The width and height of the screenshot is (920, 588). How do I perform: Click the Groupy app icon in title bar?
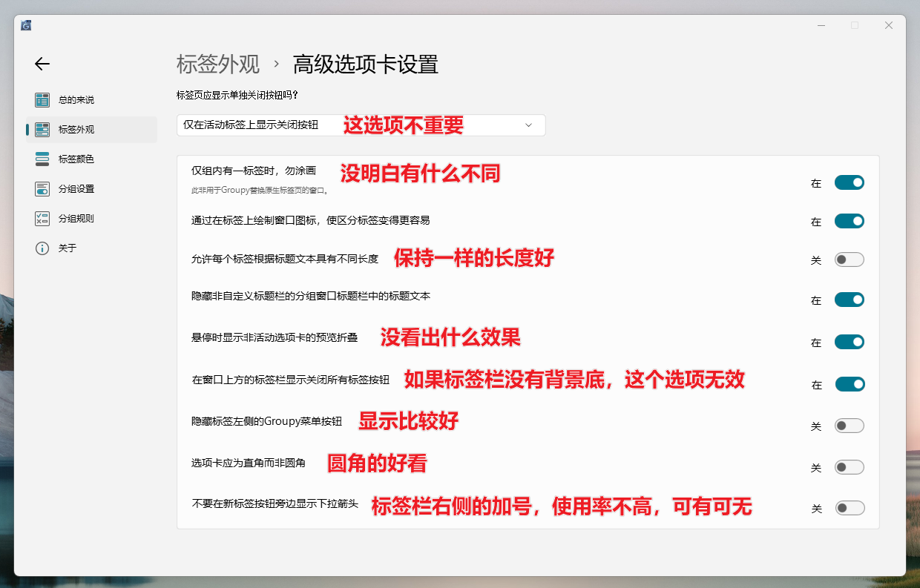(x=27, y=25)
